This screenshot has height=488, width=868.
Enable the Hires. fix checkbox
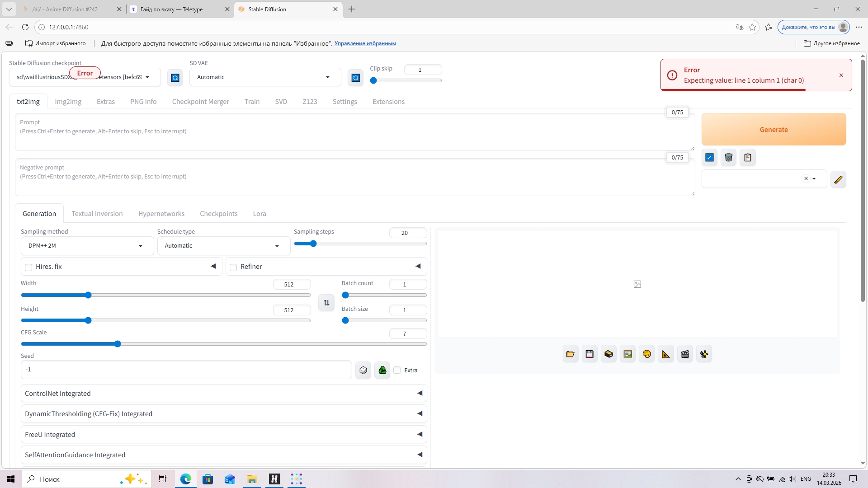coord(28,267)
